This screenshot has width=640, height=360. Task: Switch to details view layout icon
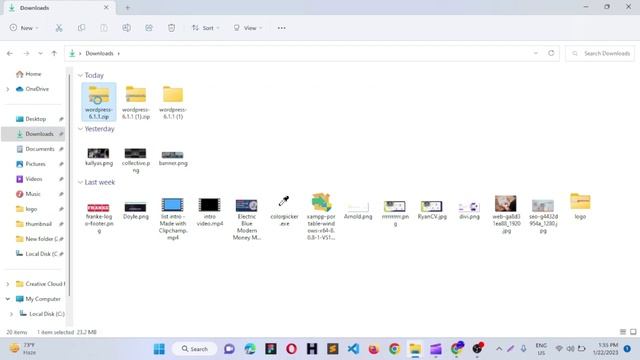[623, 332]
